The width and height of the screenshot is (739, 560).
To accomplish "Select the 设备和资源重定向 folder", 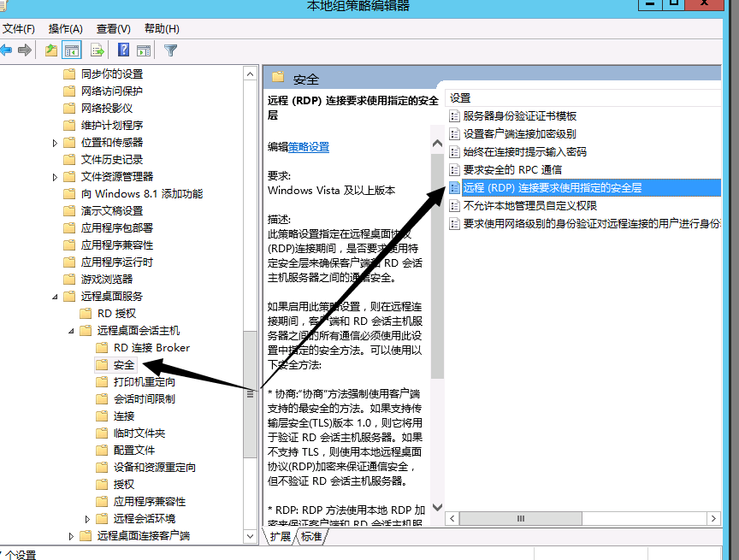I will coord(145,468).
